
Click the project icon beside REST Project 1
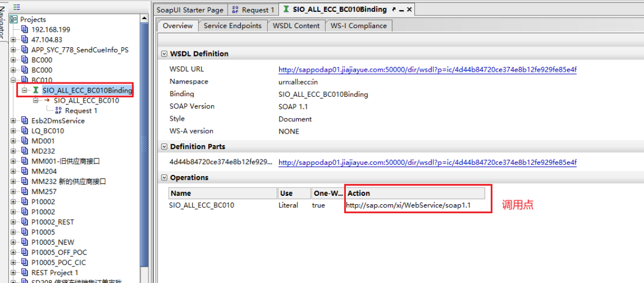click(24, 272)
